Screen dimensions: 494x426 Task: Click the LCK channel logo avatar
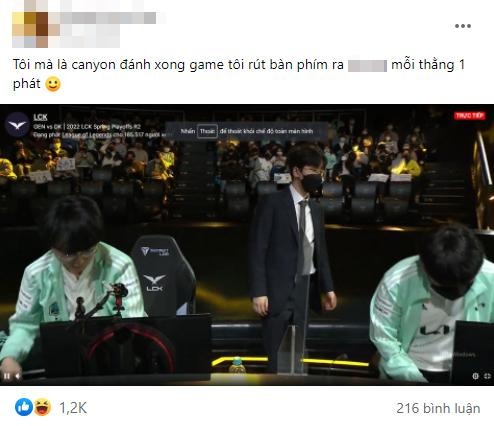click(x=17, y=125)
